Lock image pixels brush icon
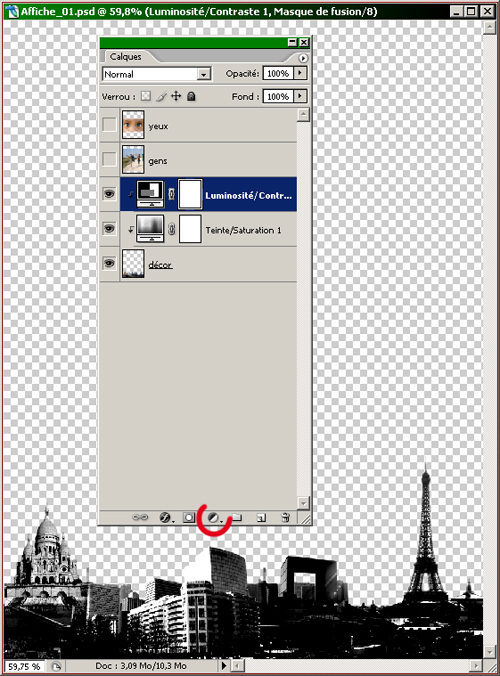Image resolution: width=500 pixels, height=676 pixels. coord(161,96)
